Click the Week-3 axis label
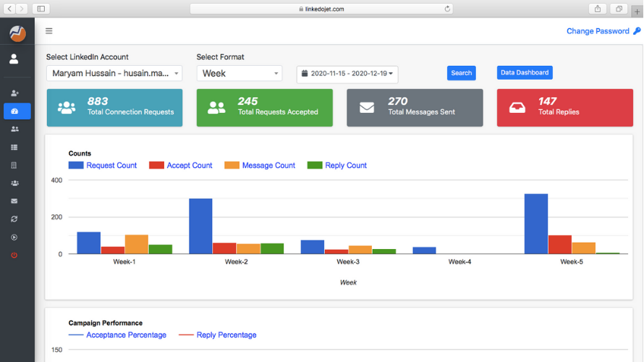Viewport: 644px width, 362px height. [348, 262]
